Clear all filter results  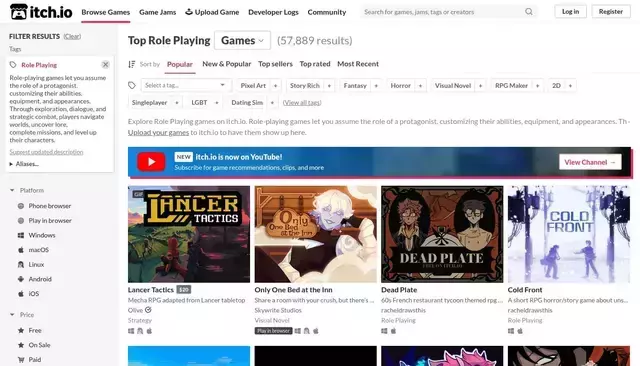(x=72, y=36)
